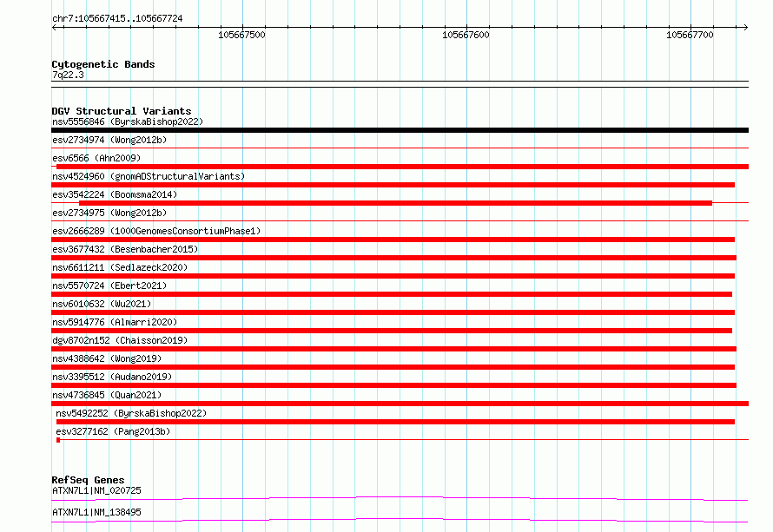The image size is (773, 532).
Task: Open the dgv8702n152 (Chaisson2019) label
Action: tap(120, 340)
